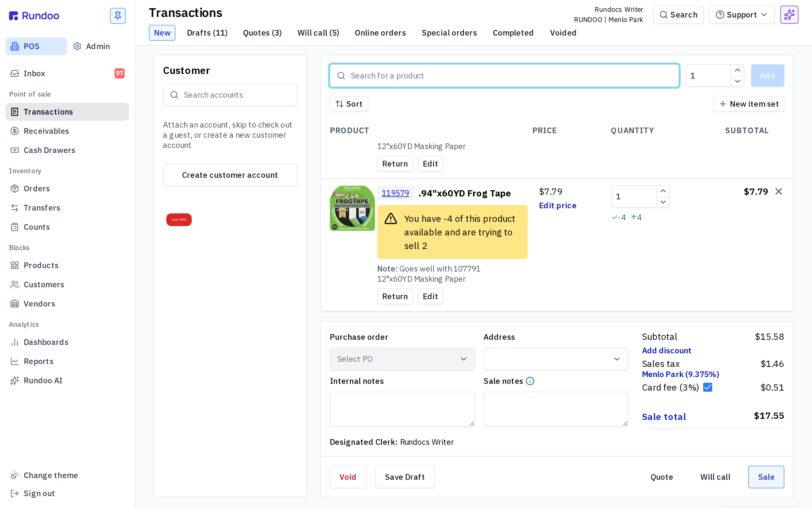Open the Sort options
The width and height of the screenshot is (812, 508).
(x=348, y=104)
